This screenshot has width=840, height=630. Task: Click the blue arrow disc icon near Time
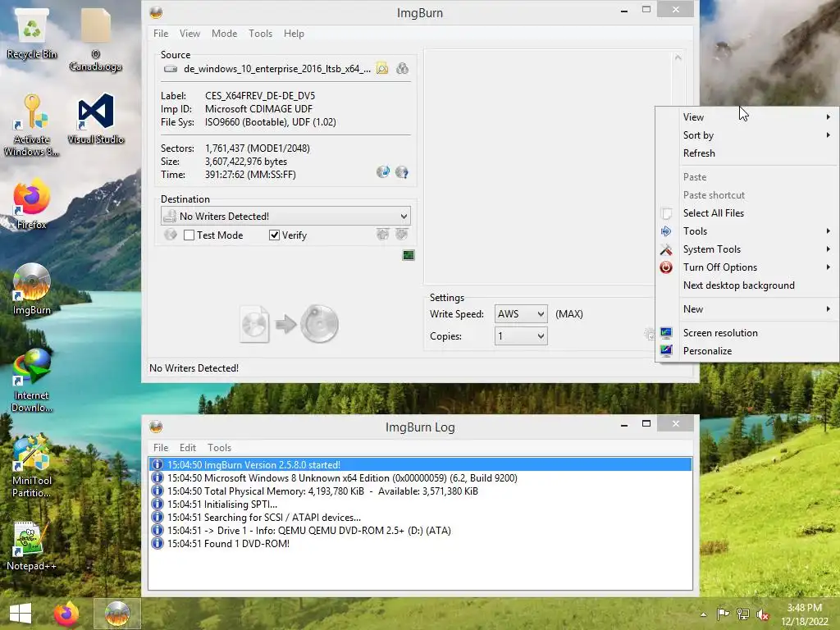pyautogui.click(x=382, y=172)
